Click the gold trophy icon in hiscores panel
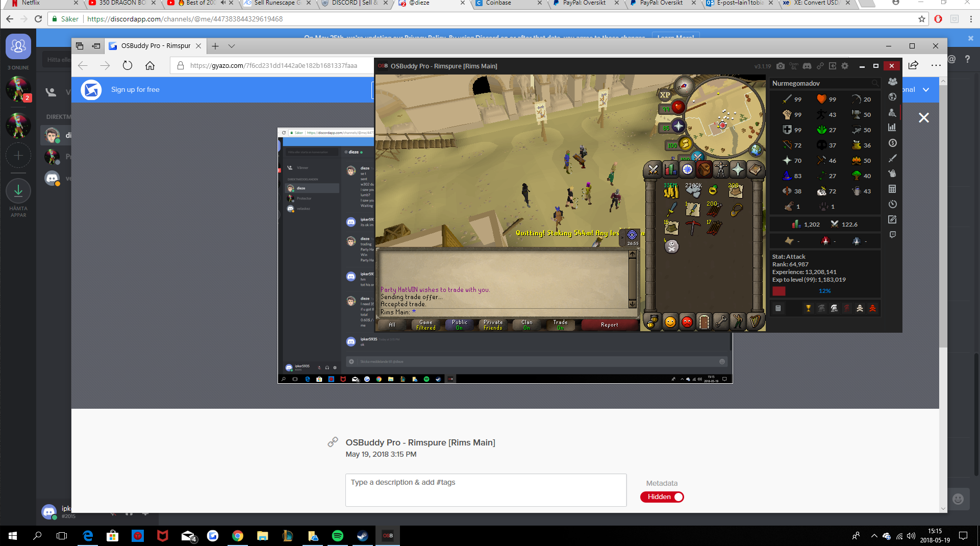The image size is (980, 546). coord(809,308)
